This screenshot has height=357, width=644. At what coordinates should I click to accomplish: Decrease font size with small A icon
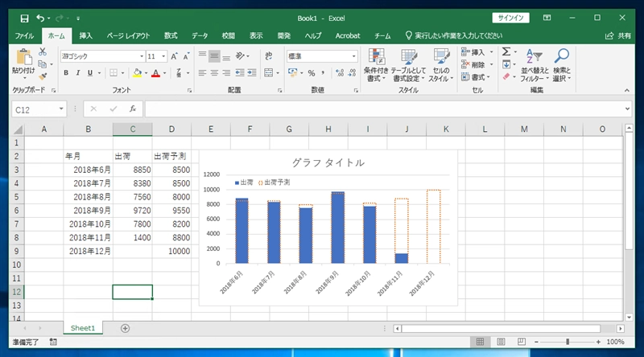[x=186, y=56]
